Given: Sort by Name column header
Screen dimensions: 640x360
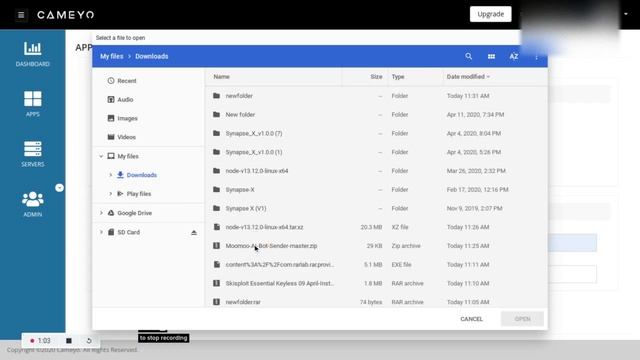Looking at the screenshot, I should coord(222,77).
